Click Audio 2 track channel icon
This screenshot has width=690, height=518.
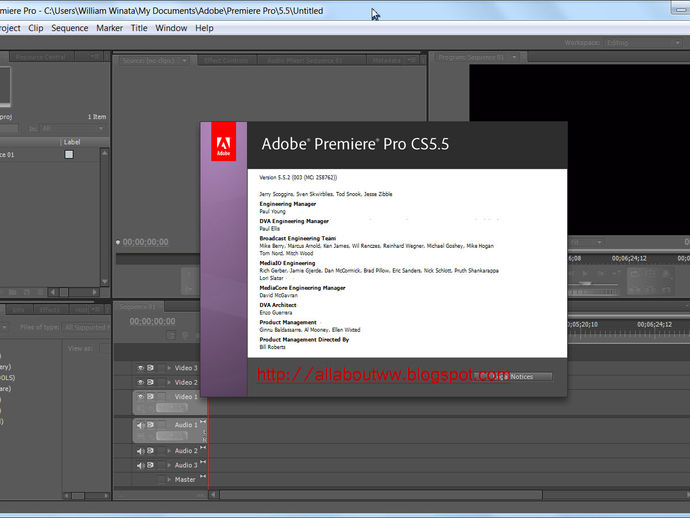[203, 448]
